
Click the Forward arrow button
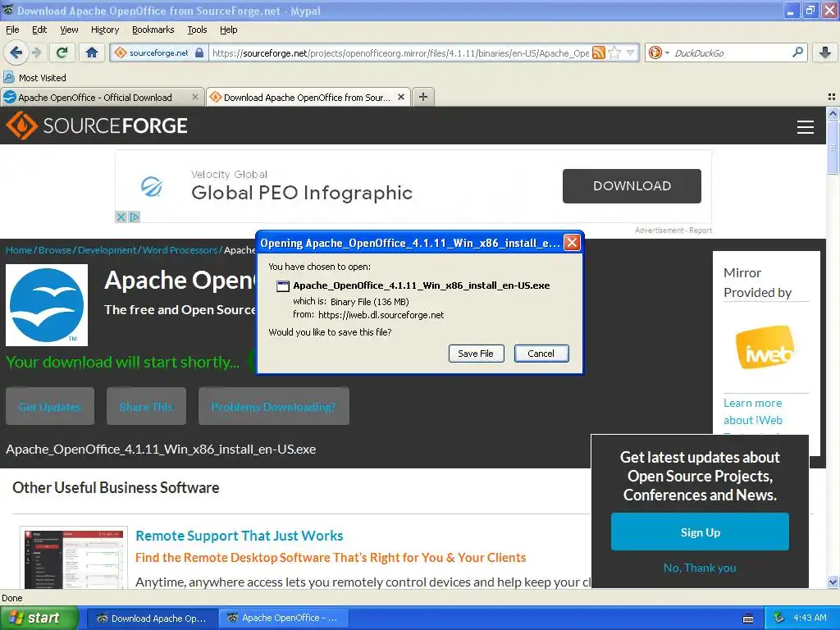coord(37,52)
